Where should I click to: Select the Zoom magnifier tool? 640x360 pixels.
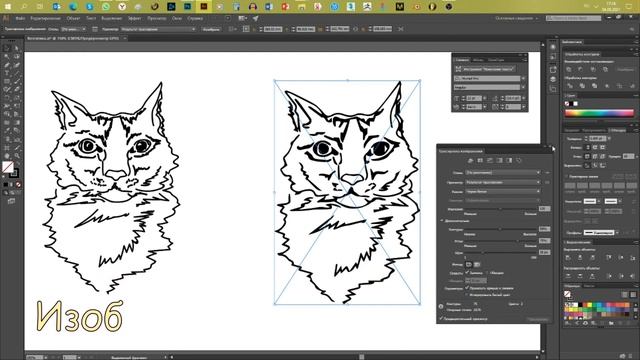tap(17, 156)
